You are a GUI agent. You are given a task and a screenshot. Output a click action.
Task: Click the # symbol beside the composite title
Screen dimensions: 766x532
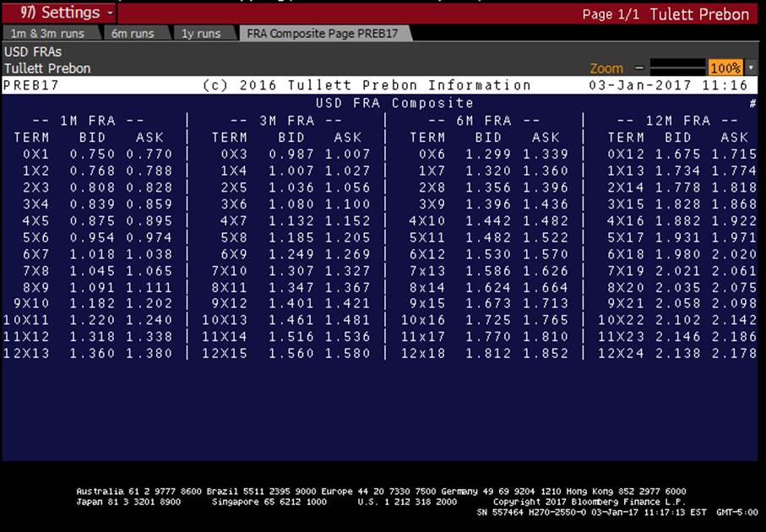(752, 103)
